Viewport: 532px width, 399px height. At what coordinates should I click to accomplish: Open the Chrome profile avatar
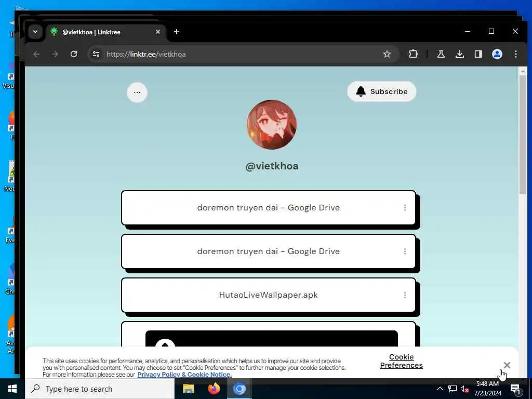(x=497, y=54)
